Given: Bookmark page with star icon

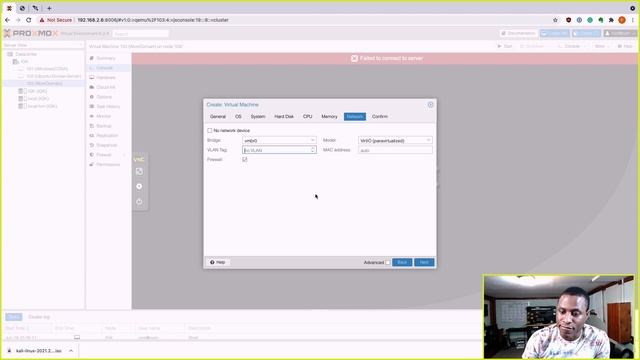Looking at the screenshot, I should click(x=555, y=20).
